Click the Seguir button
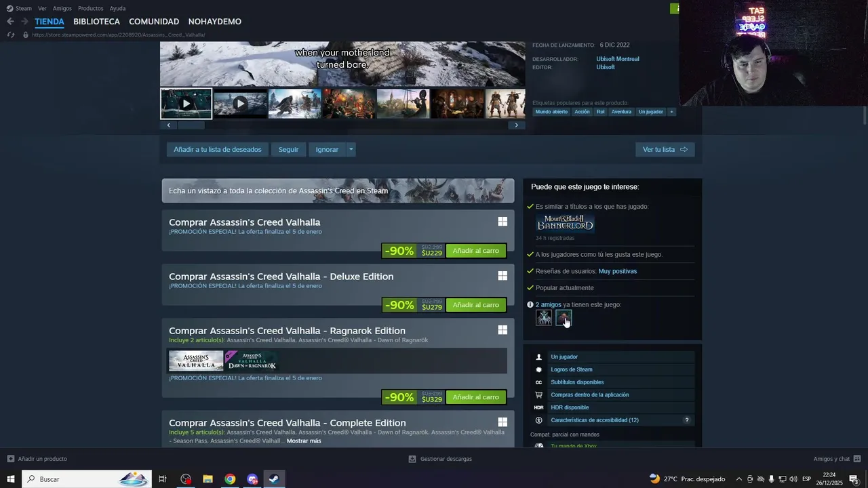This screenshot has height=488, width=868. click(x=288, y=149)
